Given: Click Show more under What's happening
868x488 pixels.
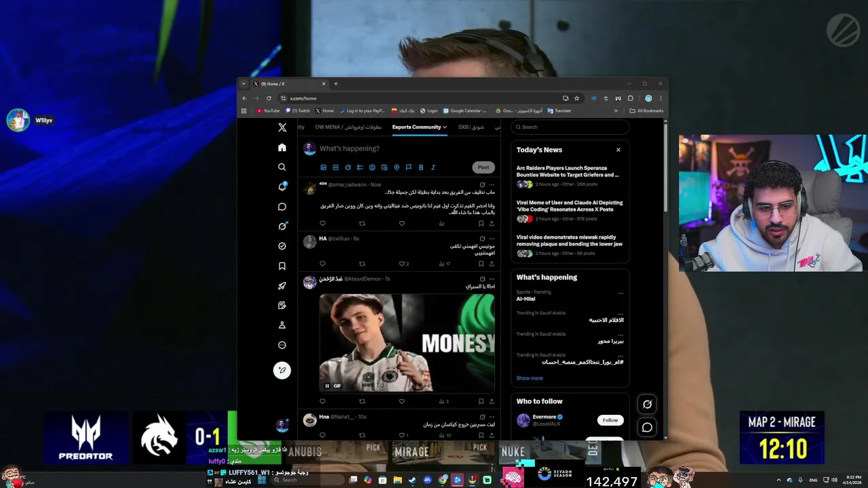Looking at the screenshot, I should [x=530, y=378].
